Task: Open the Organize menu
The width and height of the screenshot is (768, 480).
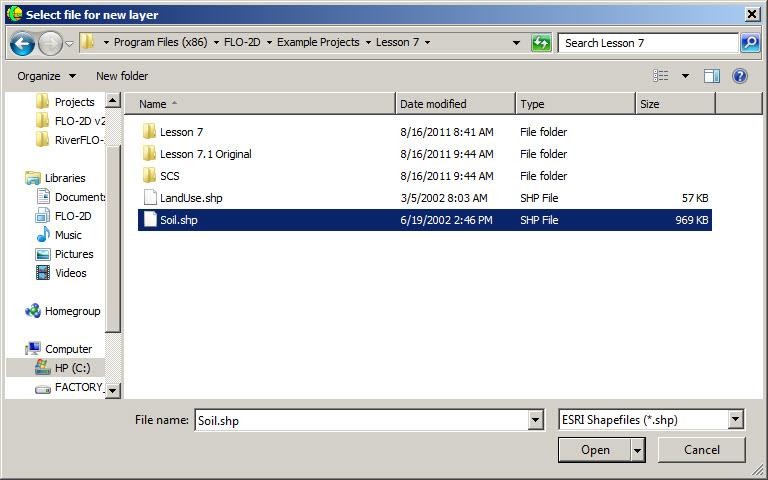Action: 46,76
